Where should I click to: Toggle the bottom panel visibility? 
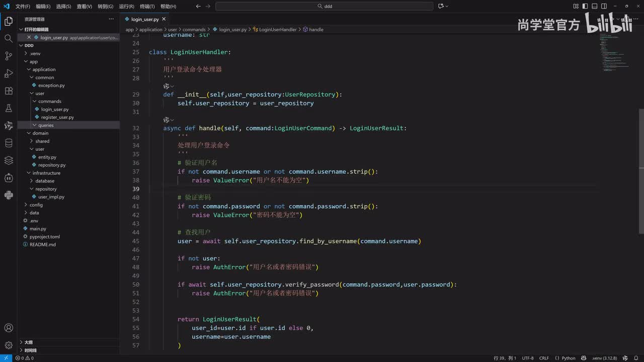594,6
